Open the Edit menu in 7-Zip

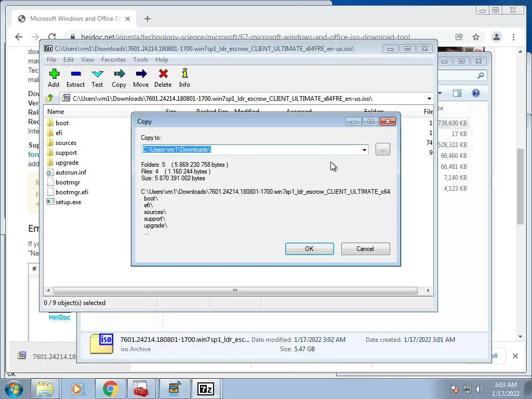69,59
